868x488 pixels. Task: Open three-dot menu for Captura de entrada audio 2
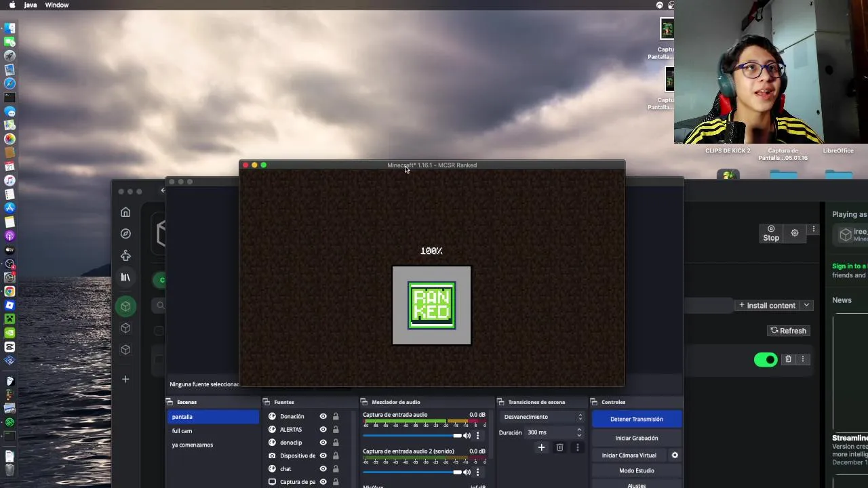tap(477, 472)
